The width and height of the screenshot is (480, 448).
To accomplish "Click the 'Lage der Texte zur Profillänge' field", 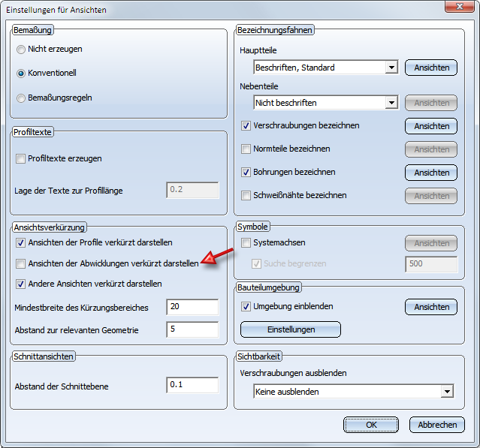I will (x=192, y=190).
